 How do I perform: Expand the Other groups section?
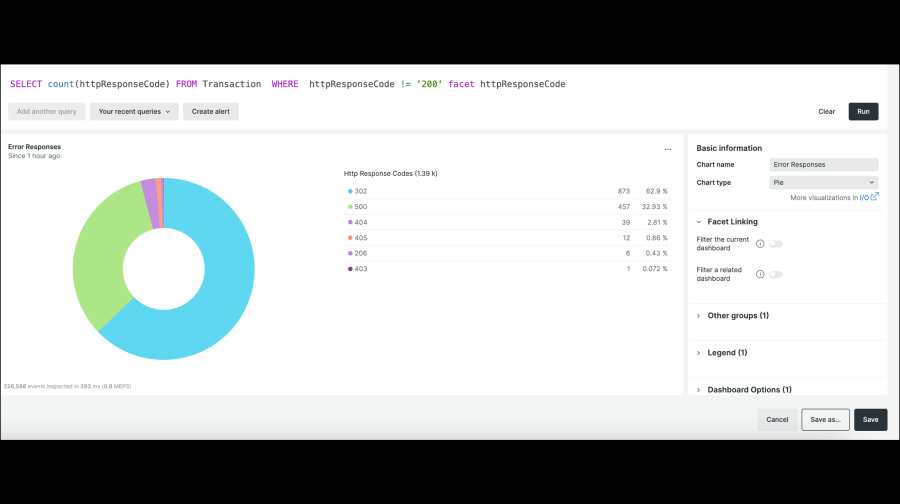tap(737, 316)
